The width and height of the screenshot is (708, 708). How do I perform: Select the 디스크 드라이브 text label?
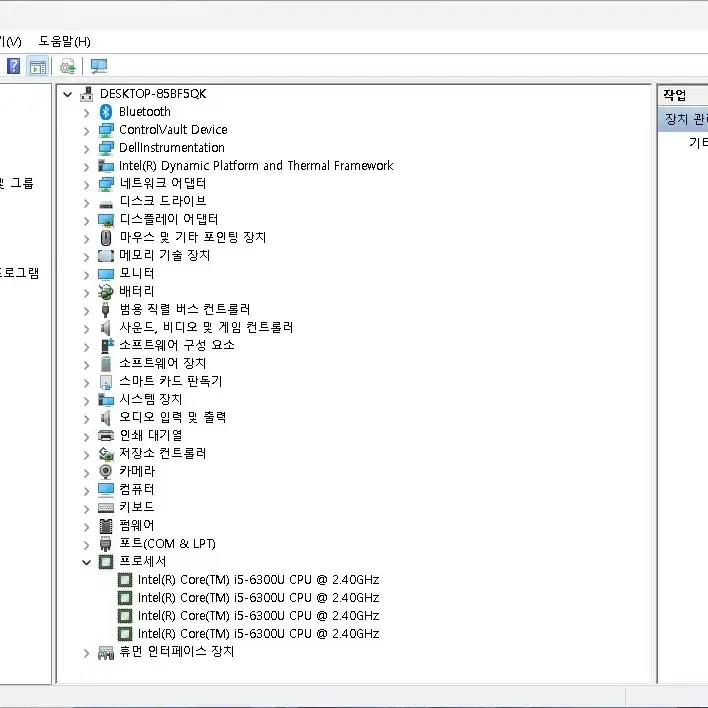pyautogui.click(x=163, y=201)
